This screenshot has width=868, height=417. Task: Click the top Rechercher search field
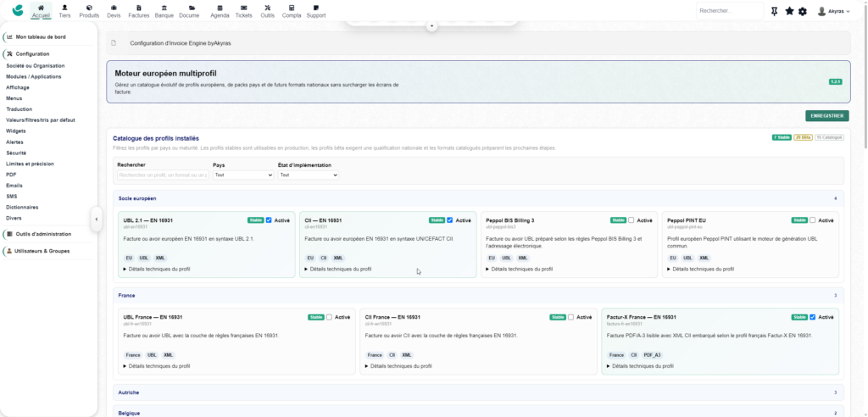(x=730, y=11)
